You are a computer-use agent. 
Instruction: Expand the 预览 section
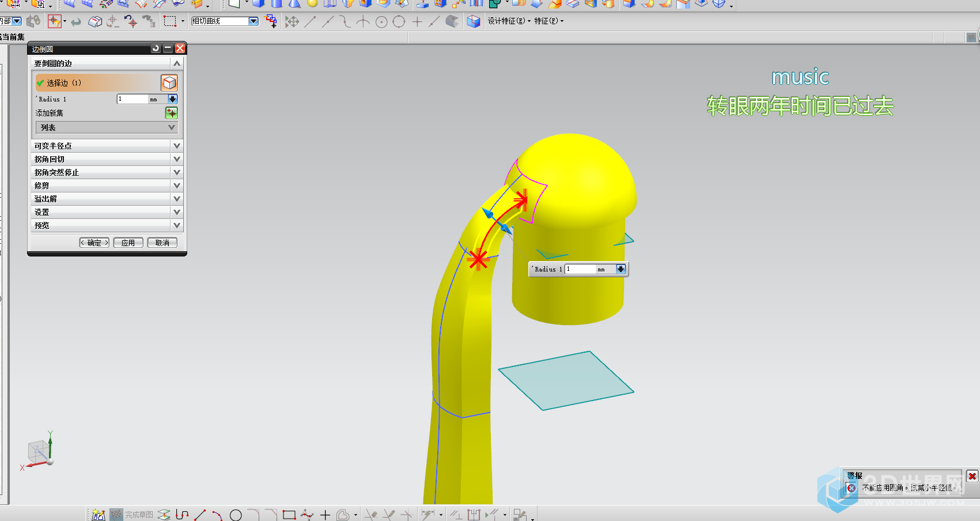pos(107,225)
